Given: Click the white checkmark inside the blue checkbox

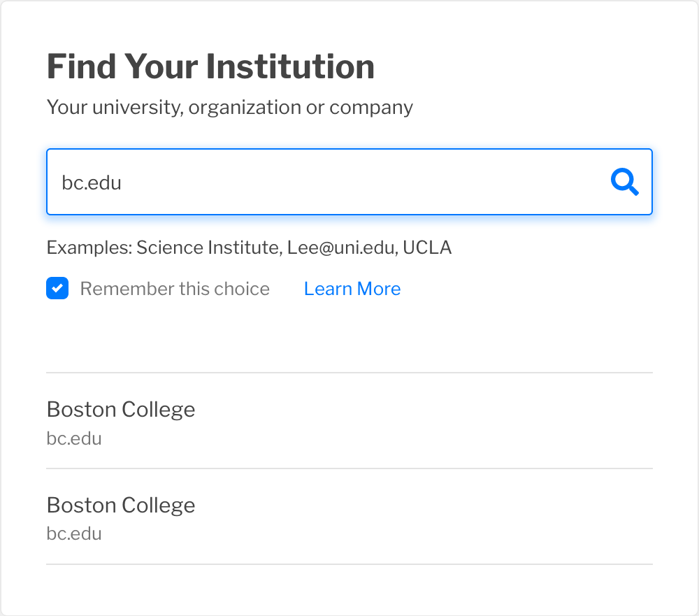Looking at the screenshot, I should pyautogui.click(x=57, y=288).
